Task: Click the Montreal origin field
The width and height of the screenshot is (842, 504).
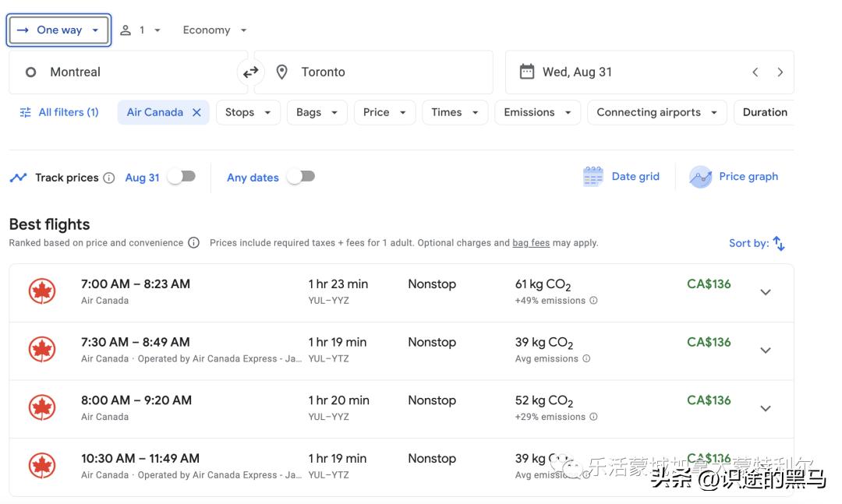Action: [128, 72]
